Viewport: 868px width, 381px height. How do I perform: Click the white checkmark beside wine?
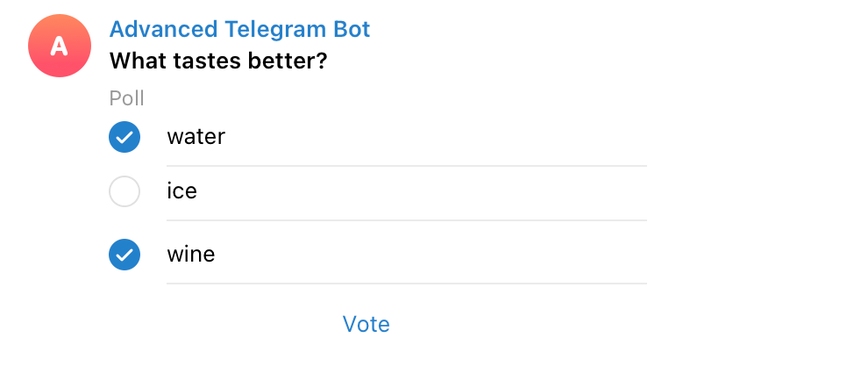coord(125,255)
